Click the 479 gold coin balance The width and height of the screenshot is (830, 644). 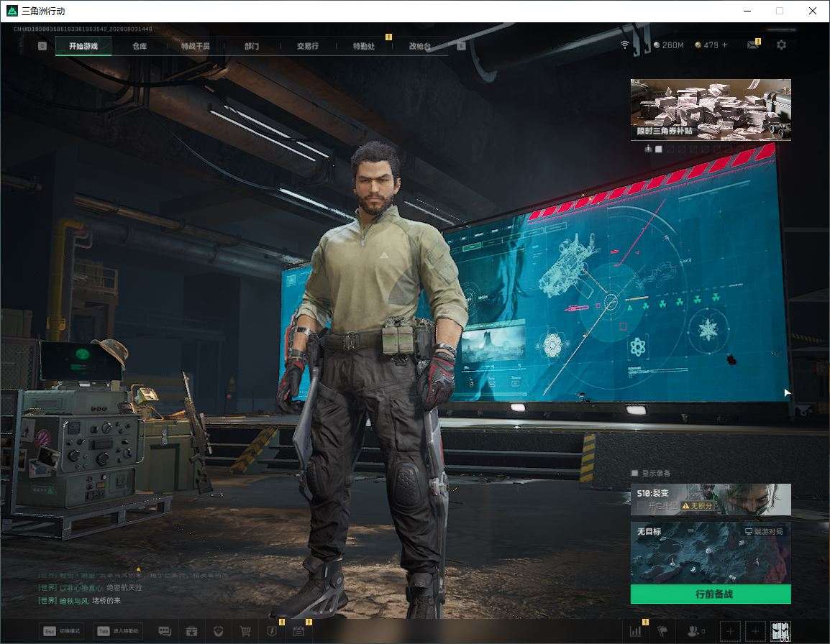pyautogui.click(x=706, y=45)
